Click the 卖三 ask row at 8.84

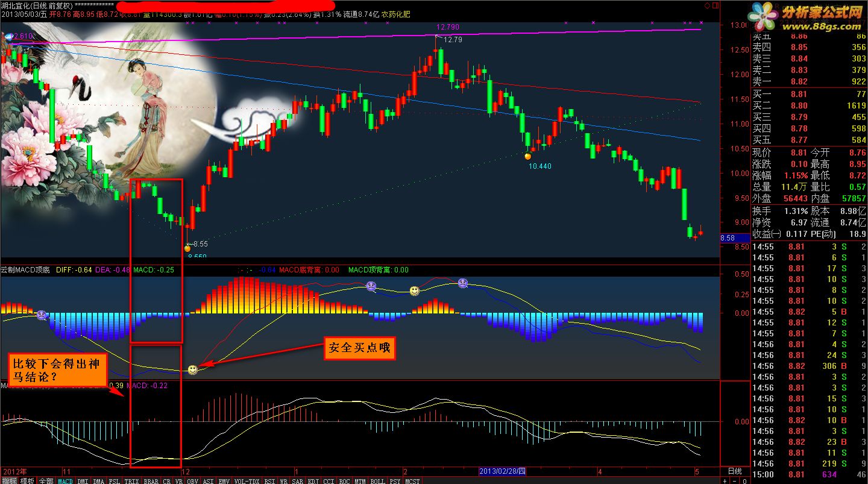810,59
